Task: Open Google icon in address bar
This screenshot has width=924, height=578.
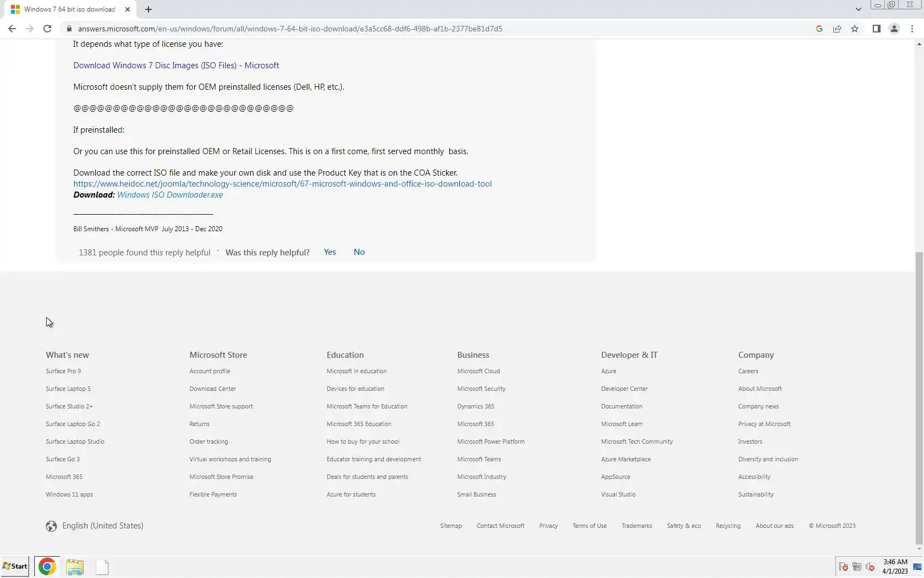Action: pyautogui.click(x=820, y=29)
